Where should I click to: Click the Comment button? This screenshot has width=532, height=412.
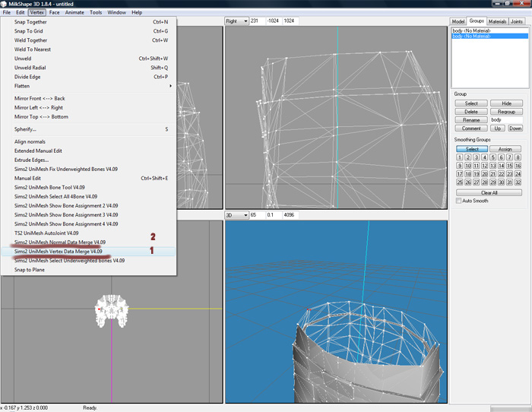[x=471, y=128]
